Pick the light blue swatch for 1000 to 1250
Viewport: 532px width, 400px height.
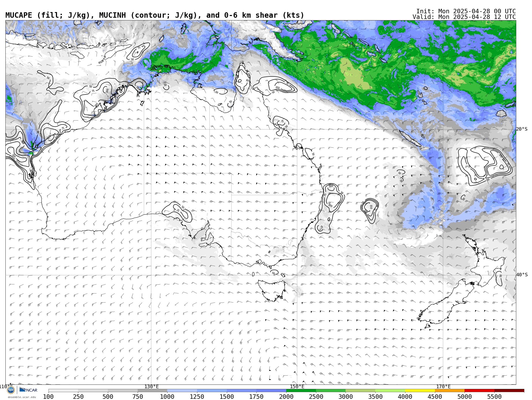point(182,391)
